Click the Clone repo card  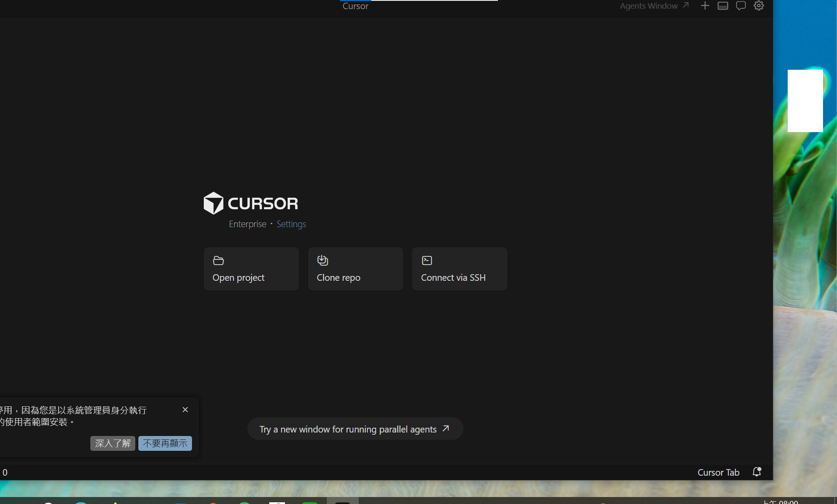tap(356, 269)
